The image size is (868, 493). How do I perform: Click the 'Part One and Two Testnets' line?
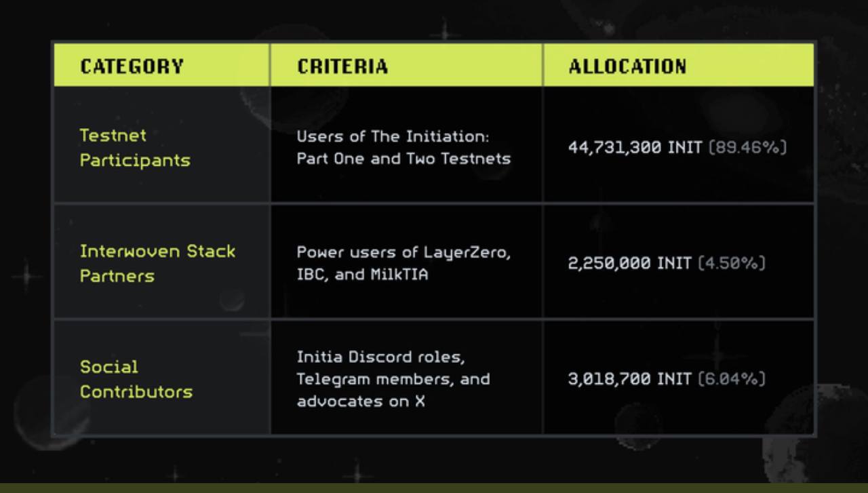pyautogui.click(x=403, y=159)
